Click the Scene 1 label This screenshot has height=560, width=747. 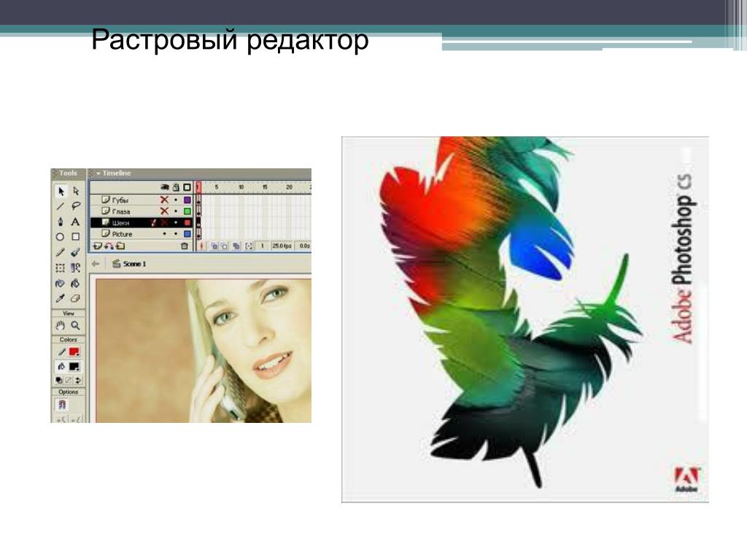tap(134, 264)
